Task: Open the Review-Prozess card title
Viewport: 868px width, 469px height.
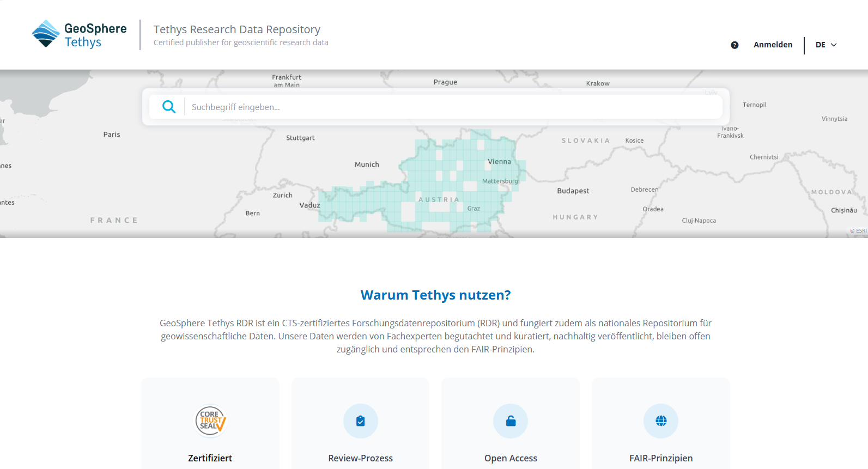Action: click(360, 458)
